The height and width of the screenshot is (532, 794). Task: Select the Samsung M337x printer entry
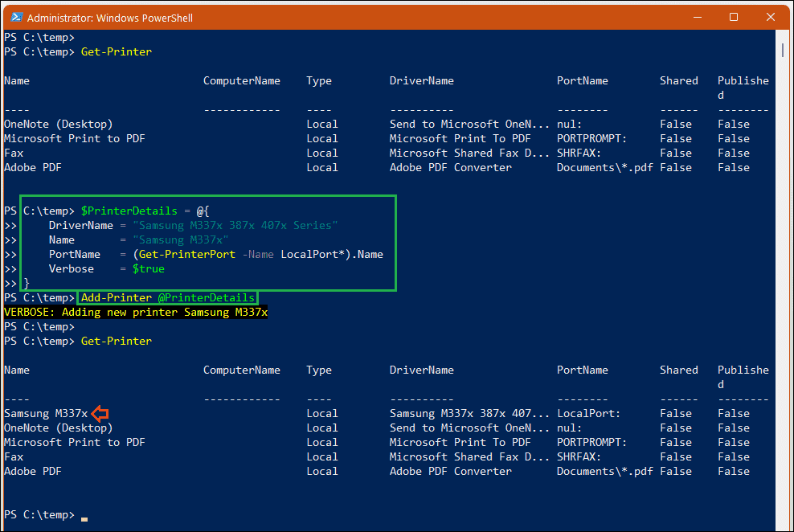42,413
